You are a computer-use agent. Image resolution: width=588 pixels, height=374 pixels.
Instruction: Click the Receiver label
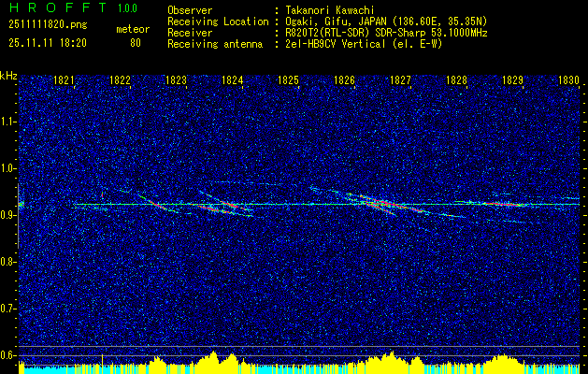190,33
